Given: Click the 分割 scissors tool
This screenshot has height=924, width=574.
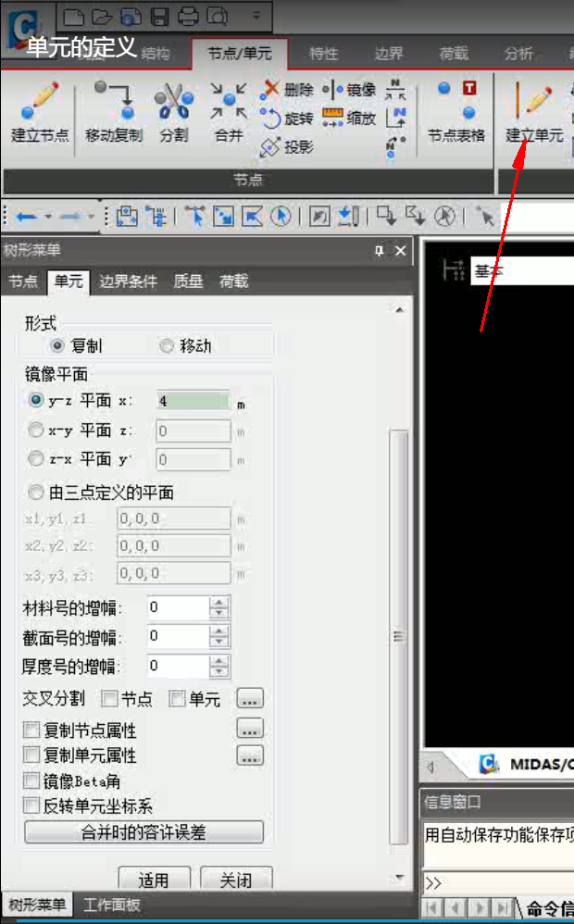Looking at the screenshot, I should (x=174, y=113).
